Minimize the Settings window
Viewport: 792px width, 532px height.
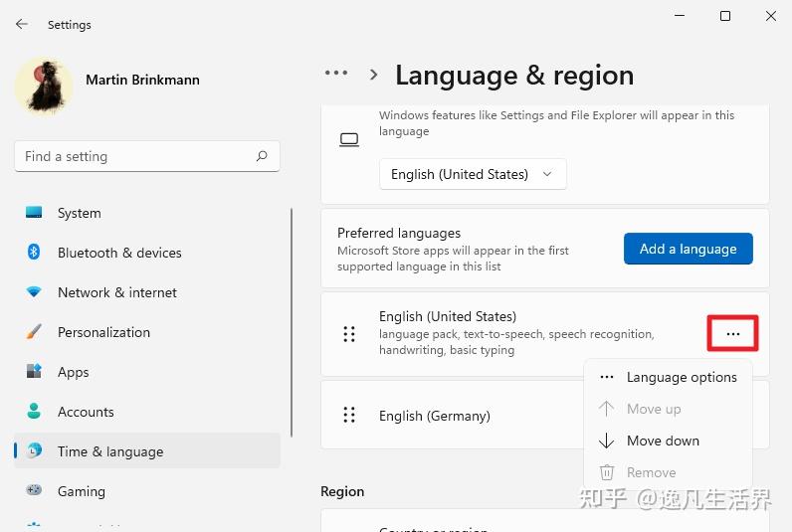coord(680,16)
